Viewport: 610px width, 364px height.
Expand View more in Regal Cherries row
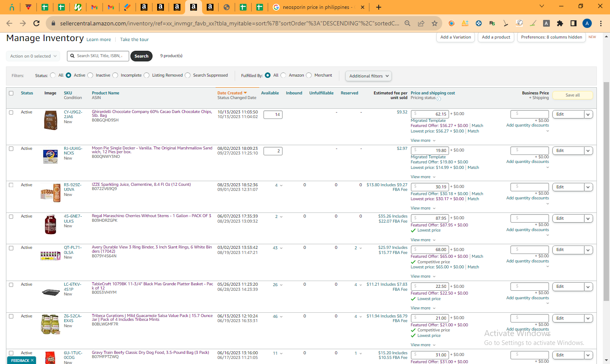click(423, 240)
